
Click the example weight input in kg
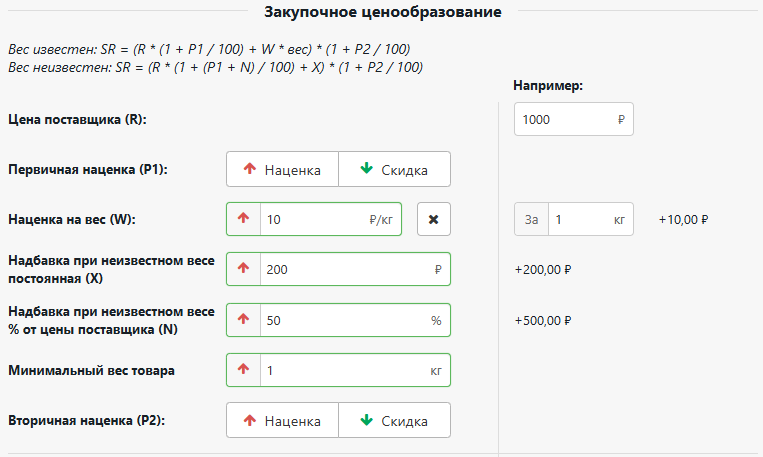coord(580,220)
